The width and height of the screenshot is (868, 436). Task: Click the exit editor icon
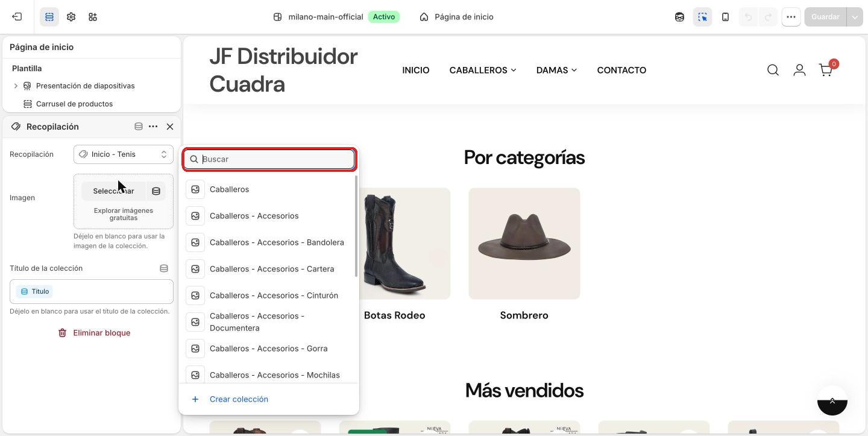click(17, 17)
